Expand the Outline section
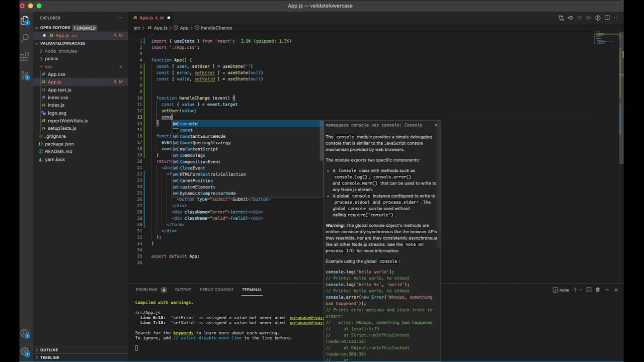644x362 pixels. [49, 350]
